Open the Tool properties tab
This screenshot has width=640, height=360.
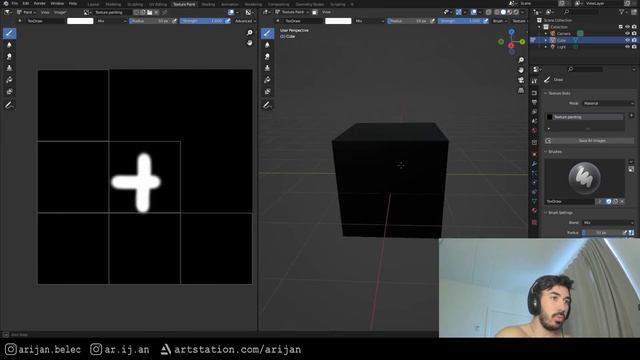(534, 81)
